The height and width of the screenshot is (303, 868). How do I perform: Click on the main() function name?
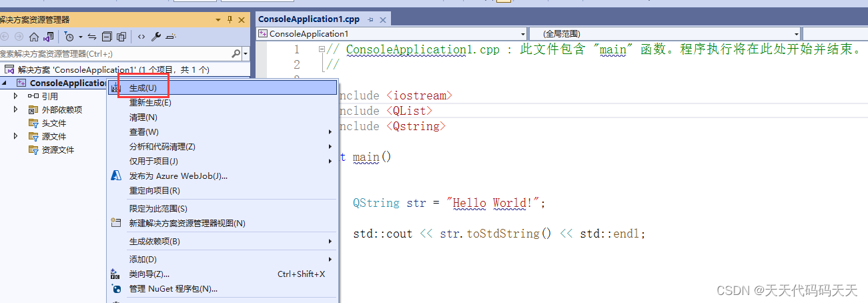pos(366,157)
